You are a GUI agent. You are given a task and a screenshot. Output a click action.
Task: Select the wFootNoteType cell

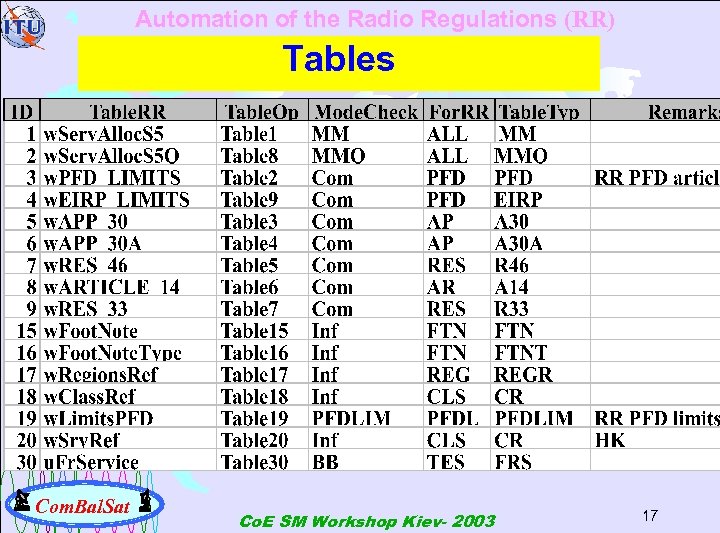click(128, 353)
